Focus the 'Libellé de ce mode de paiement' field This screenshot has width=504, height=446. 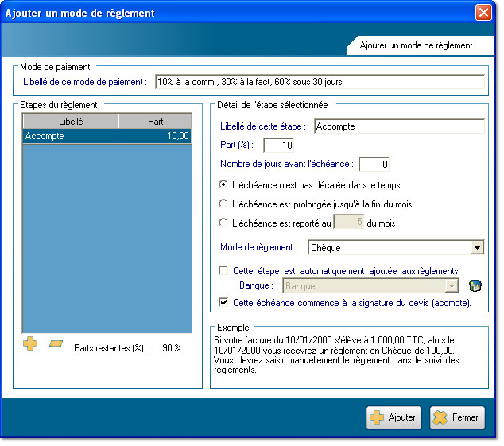tap(320, 82)
